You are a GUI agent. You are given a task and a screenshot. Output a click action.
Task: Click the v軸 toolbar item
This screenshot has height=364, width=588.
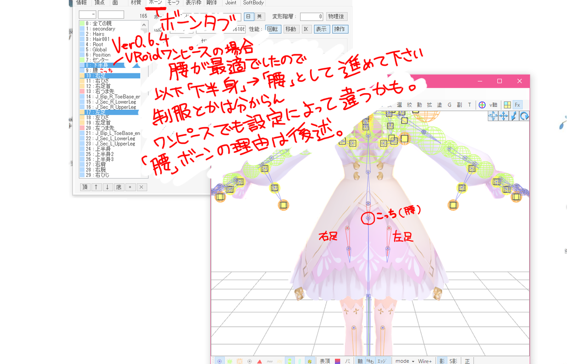[493, 105]
